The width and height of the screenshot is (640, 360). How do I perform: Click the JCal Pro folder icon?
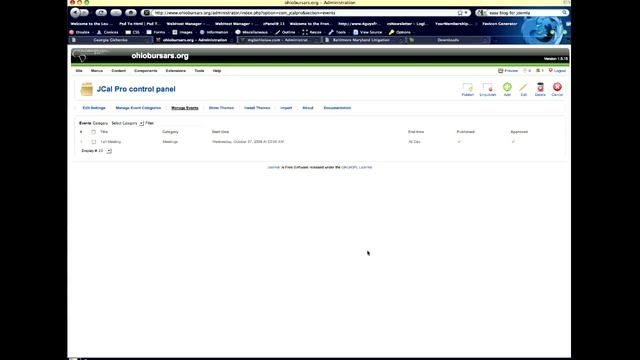(x=87, y=89)
